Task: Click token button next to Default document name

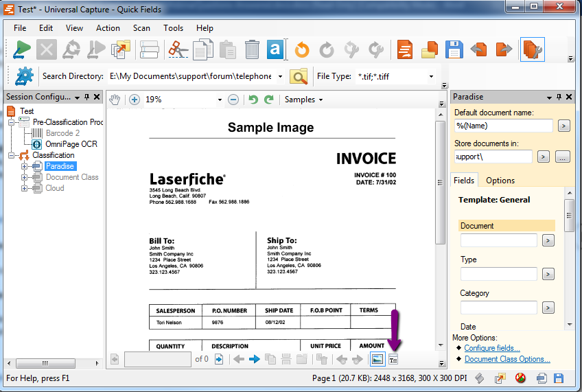Action: pyautogui.click(x=564, y=126)
